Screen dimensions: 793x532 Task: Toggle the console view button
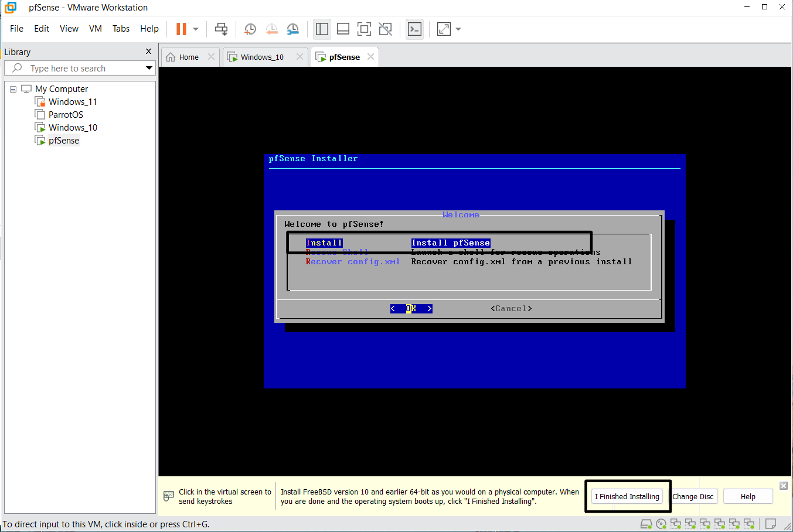414,29
